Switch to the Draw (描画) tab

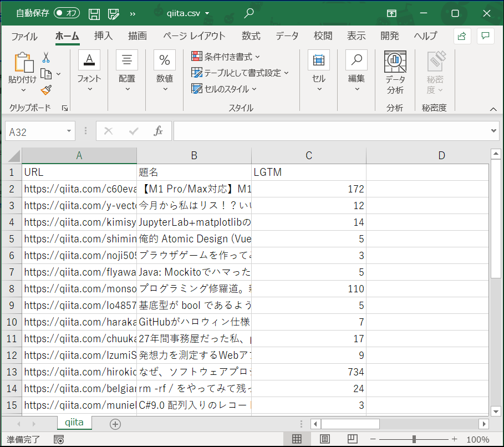(138, 35)
